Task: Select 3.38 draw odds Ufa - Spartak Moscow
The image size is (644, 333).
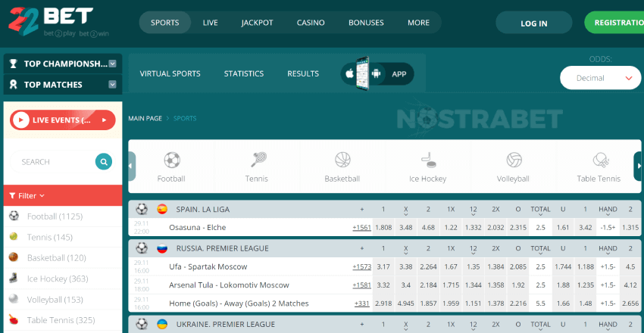Action: click(x=406, y=266)
